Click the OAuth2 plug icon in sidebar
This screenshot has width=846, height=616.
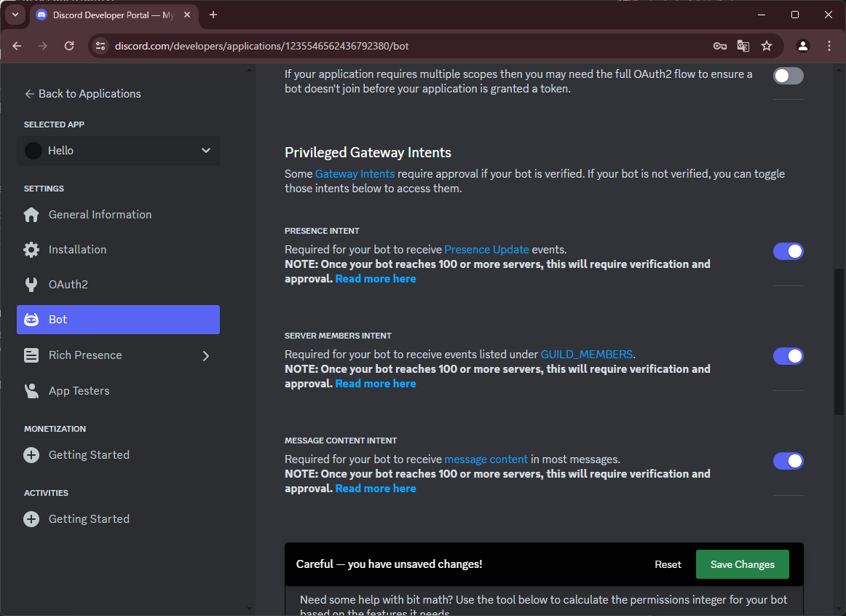coord(31,284)
